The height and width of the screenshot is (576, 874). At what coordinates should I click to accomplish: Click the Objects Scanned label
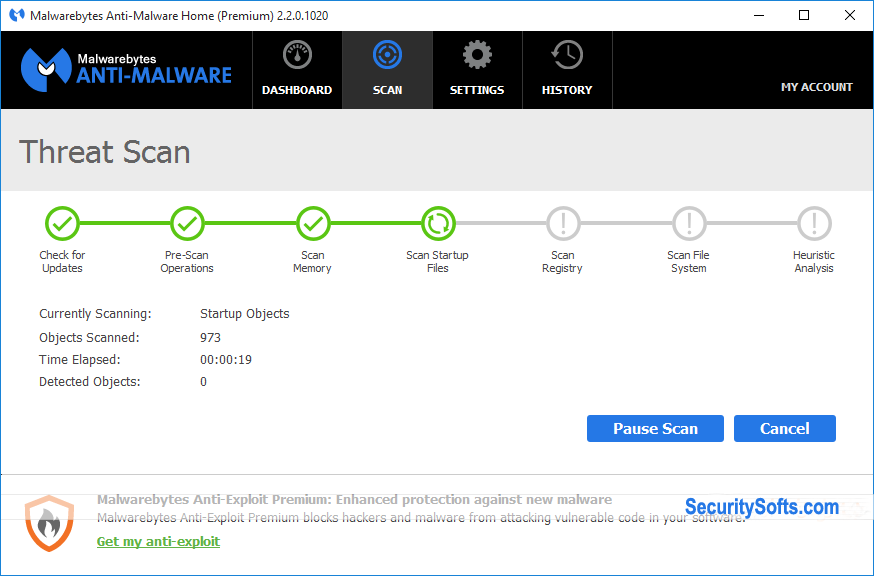pyautogui.click(x=89, y=338)
